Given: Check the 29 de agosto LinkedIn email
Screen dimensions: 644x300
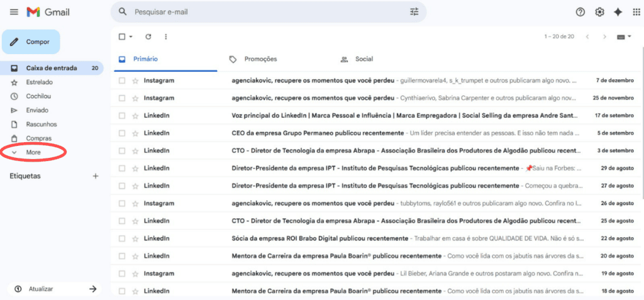Looking at the screenshot, I should (x=122, y=168).
